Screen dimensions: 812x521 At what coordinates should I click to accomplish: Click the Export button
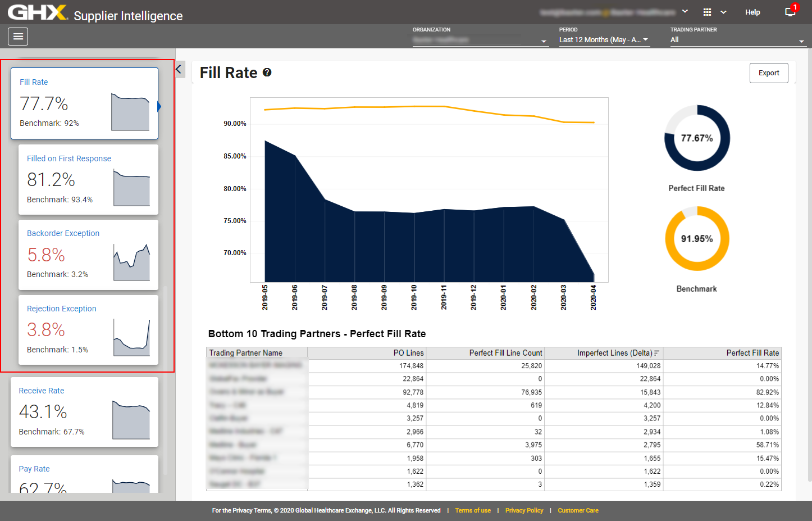pos(768,73)
